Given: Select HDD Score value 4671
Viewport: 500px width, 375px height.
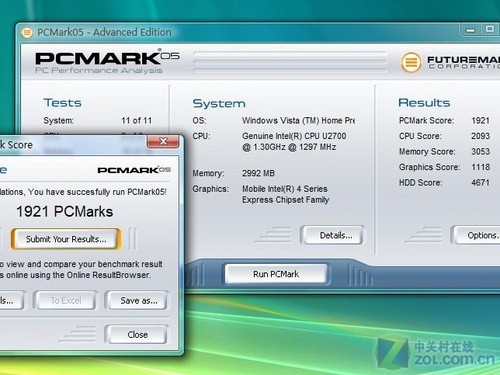Looking at the screenshot, I should (x=480, y=182).
